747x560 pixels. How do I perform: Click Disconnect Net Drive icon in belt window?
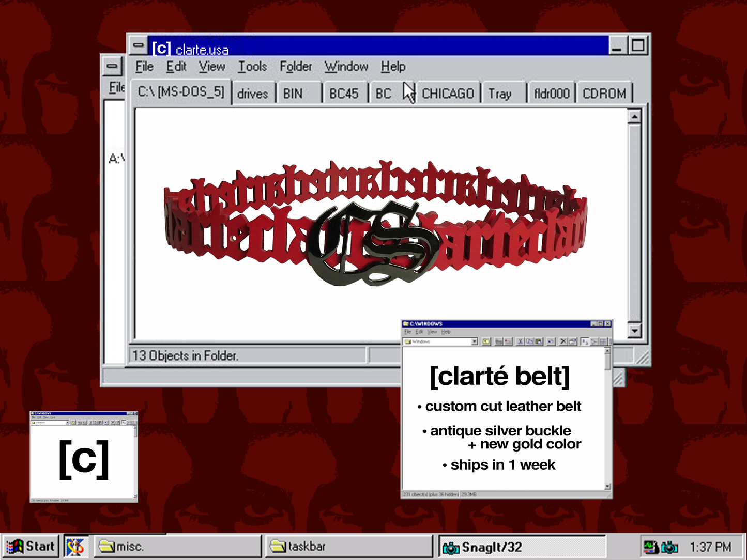pos(507,341)
